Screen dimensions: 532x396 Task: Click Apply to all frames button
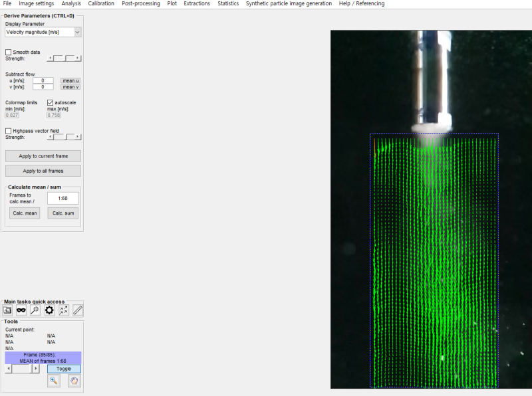click(x=43, y=171)
